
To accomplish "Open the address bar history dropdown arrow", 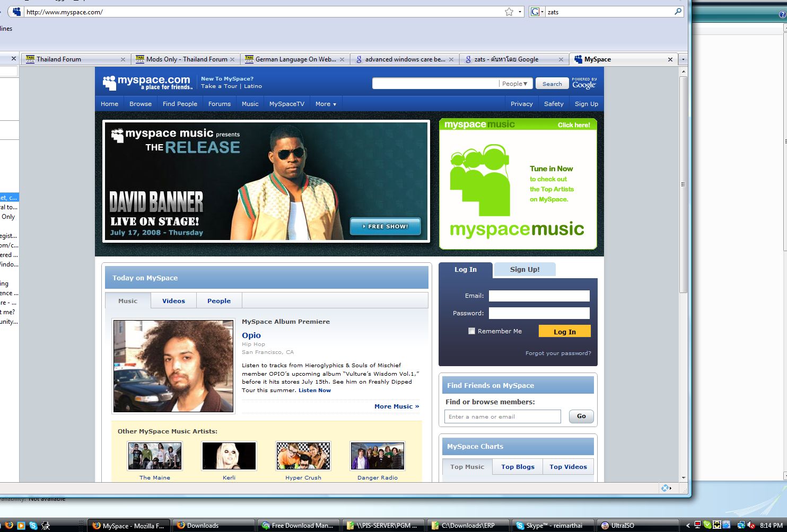I will (520, 12).
